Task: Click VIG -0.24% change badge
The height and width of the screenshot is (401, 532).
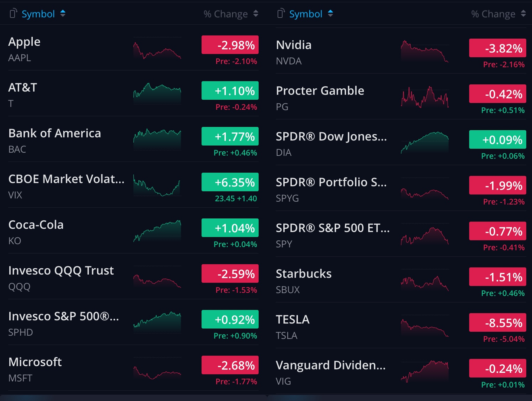Action: pos(498,368)
